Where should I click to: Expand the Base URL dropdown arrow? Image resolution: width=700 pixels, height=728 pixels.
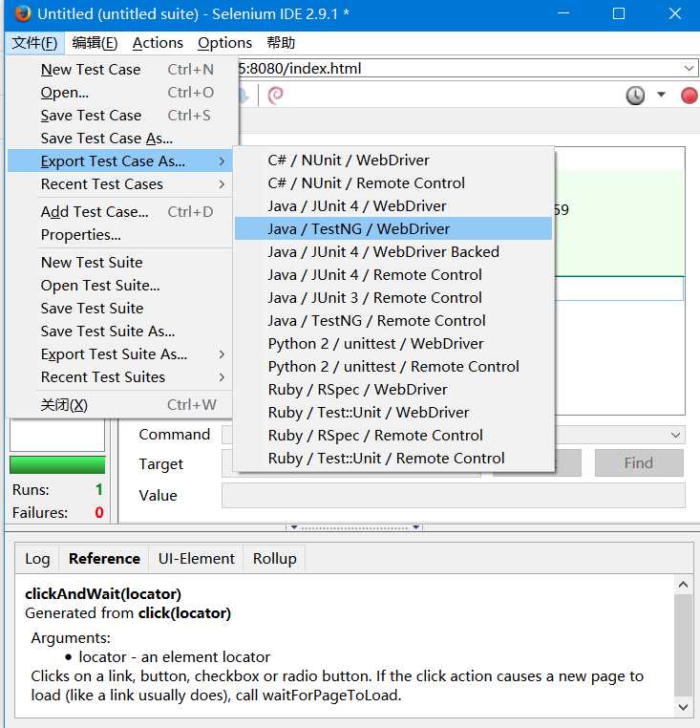click(689, 69)
